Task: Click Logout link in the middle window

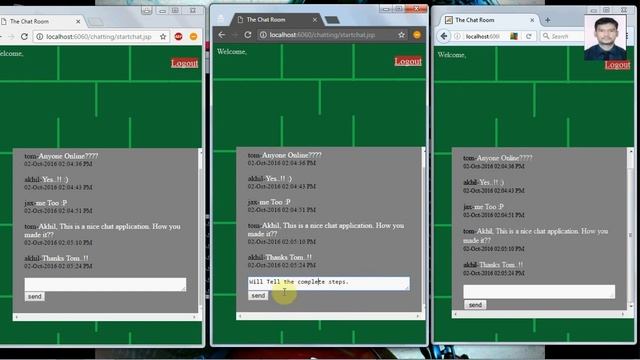Action: (x=408, y=61)
